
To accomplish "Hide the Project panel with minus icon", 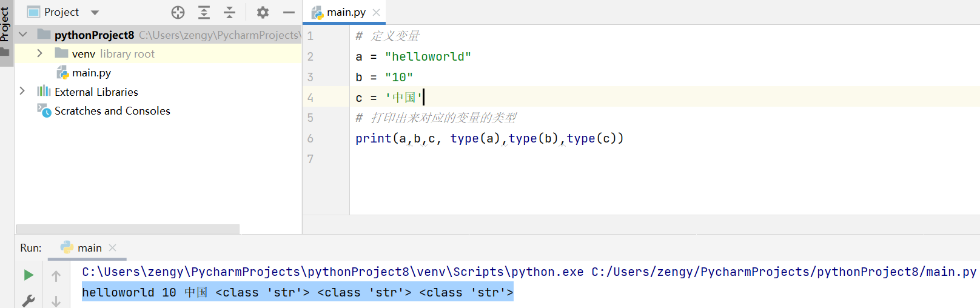I will [289, 12].
